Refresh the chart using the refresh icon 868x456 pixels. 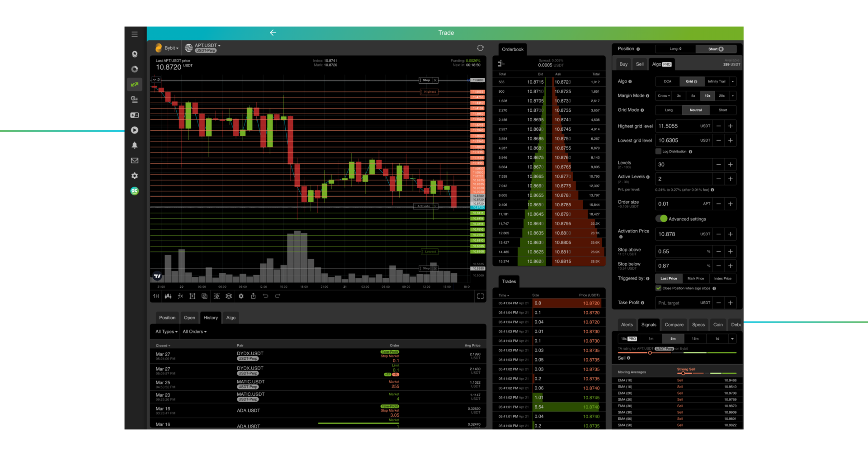(x=480, y=47)
